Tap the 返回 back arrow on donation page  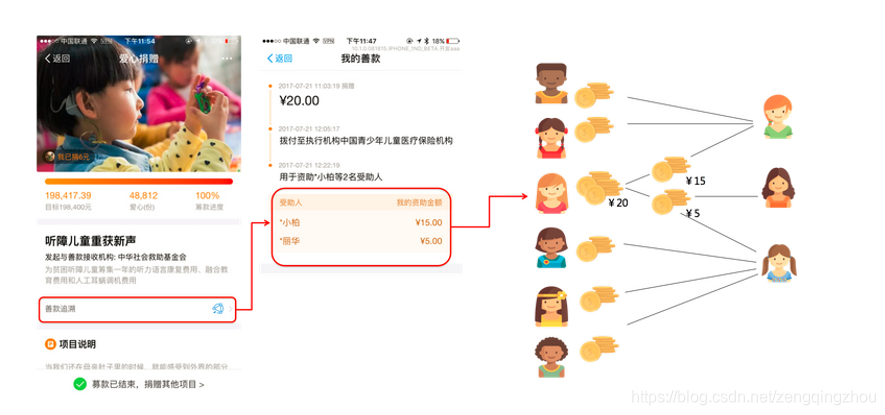(x=57, y=59)
